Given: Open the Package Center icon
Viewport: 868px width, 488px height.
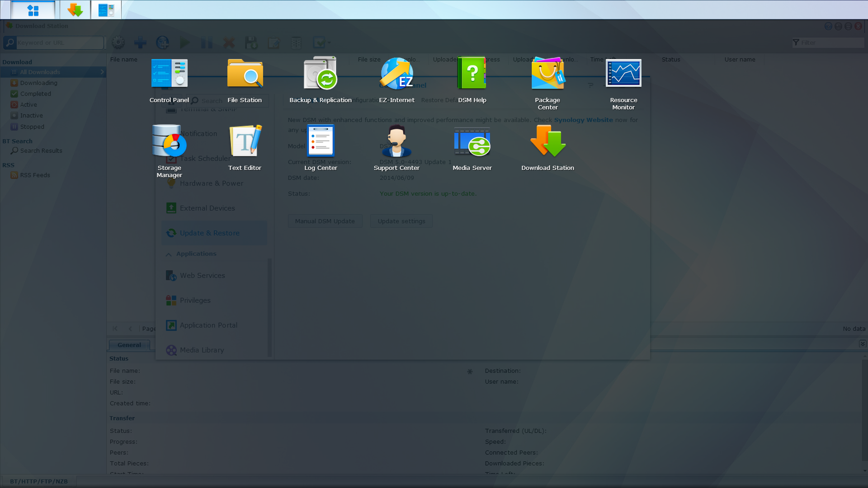Looking at the screenshot, I should point(547,84).
